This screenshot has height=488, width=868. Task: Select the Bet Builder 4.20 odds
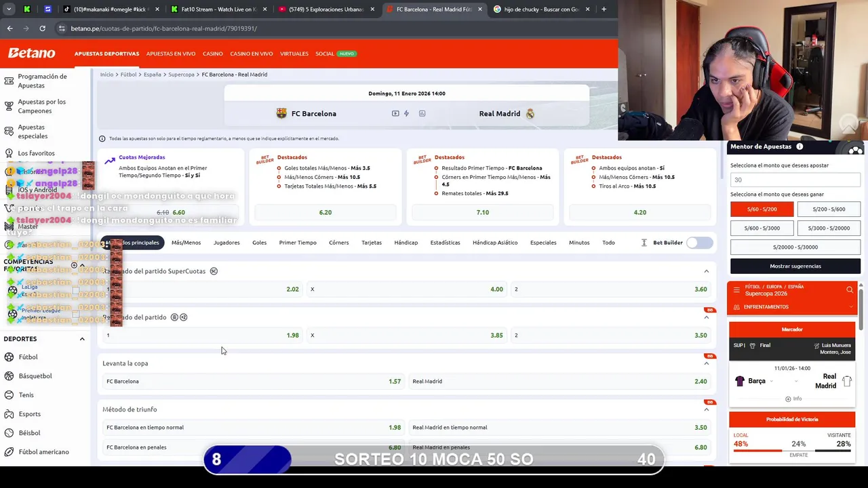(x=639, y=212)
